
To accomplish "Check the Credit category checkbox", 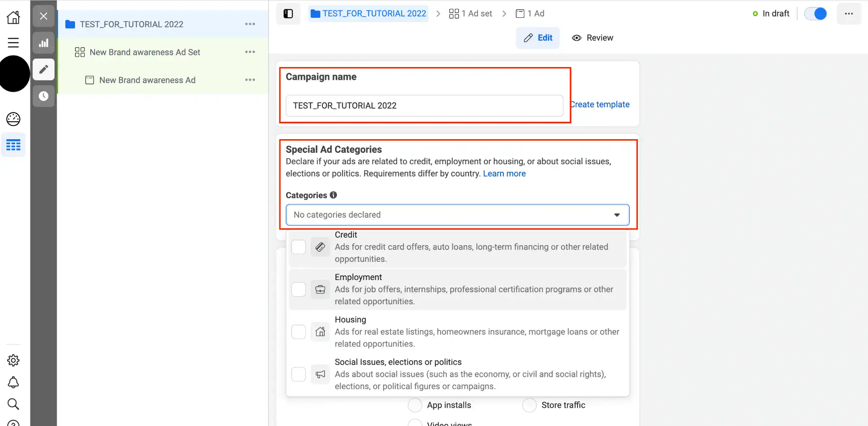I will point(298,247).
